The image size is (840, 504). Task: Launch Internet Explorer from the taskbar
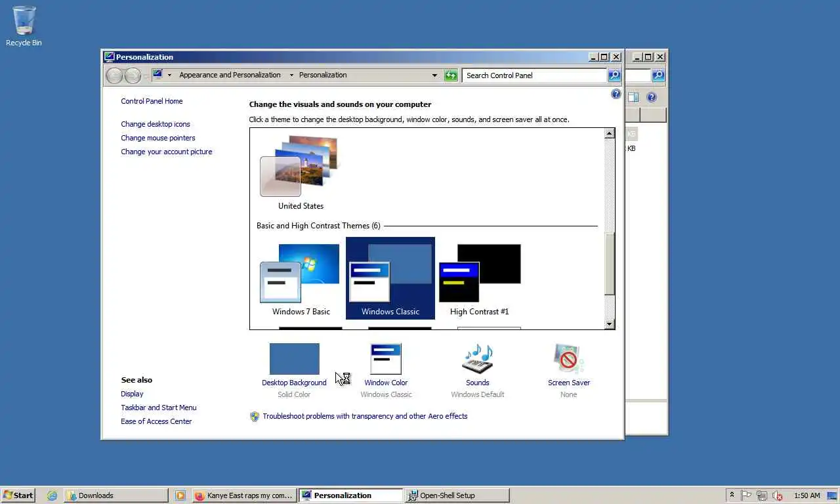(52, 495)
